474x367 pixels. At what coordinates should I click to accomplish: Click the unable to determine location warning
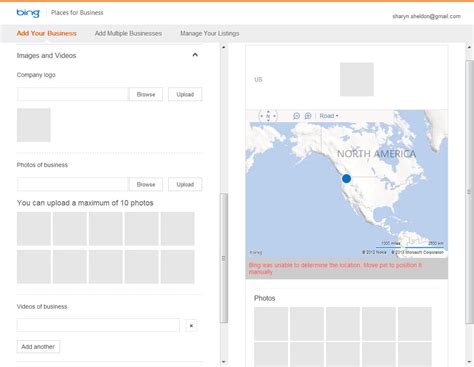[335, 269]
